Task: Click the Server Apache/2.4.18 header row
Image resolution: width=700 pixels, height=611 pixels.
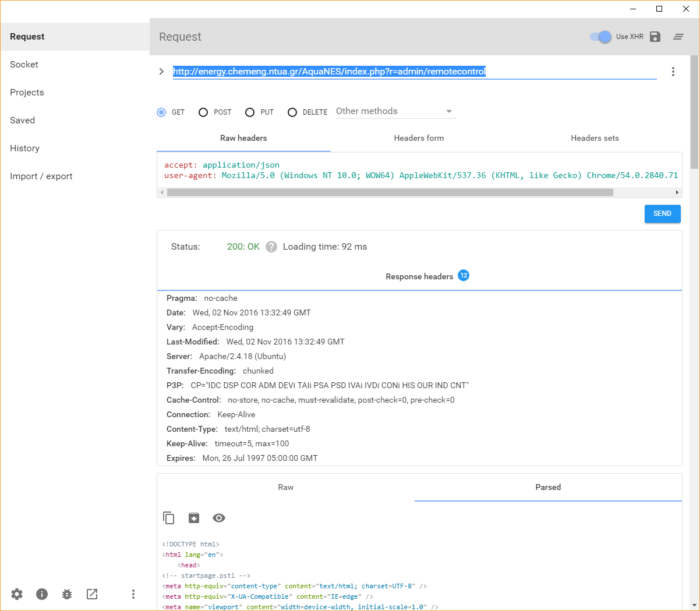Action: click(x=227, y=356)
